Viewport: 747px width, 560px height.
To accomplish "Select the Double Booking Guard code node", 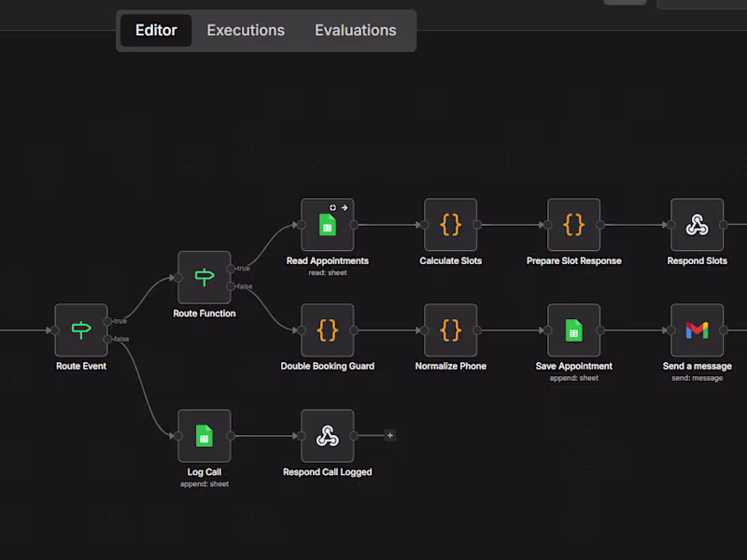I will click(x=328, y=330).
